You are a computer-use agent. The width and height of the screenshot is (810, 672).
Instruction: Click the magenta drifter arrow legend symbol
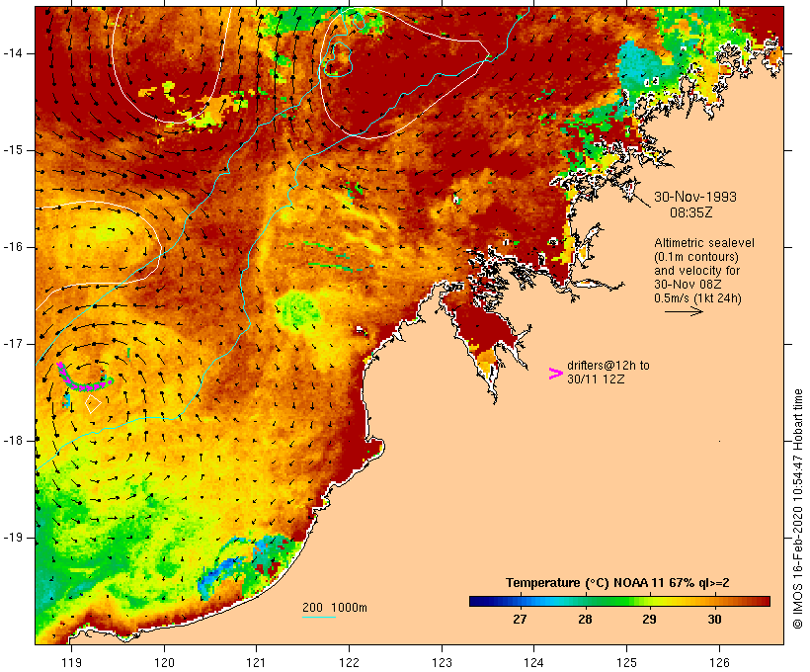(x=556, y=374)
